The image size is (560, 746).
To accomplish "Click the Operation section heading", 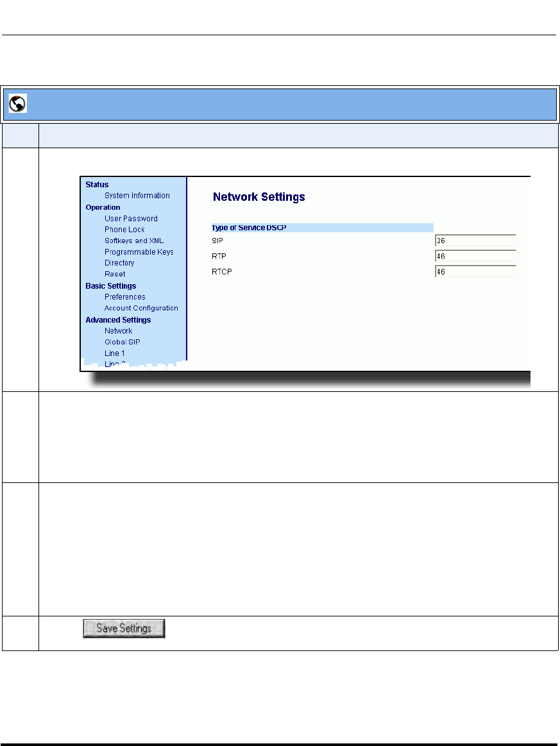I will 103,207.
